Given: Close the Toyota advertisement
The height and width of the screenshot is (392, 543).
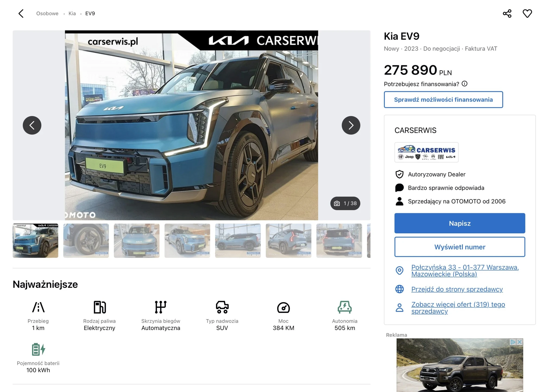Looking at the screenshot, I should tap(519, 342).
